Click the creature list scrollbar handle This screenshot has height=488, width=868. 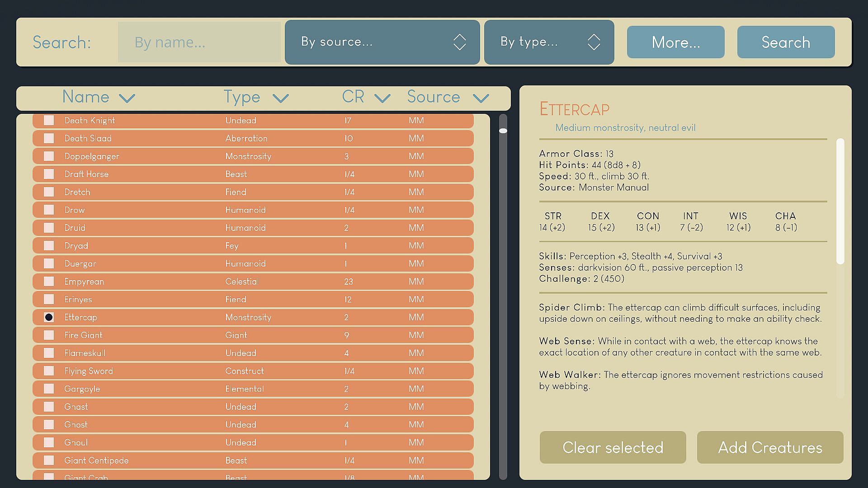[503, 131]
